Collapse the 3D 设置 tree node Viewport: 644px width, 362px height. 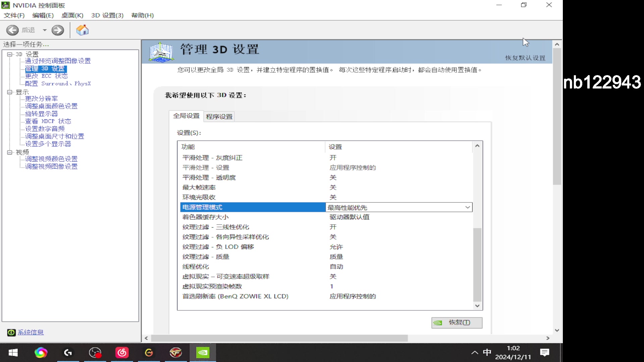pos(9,54)
